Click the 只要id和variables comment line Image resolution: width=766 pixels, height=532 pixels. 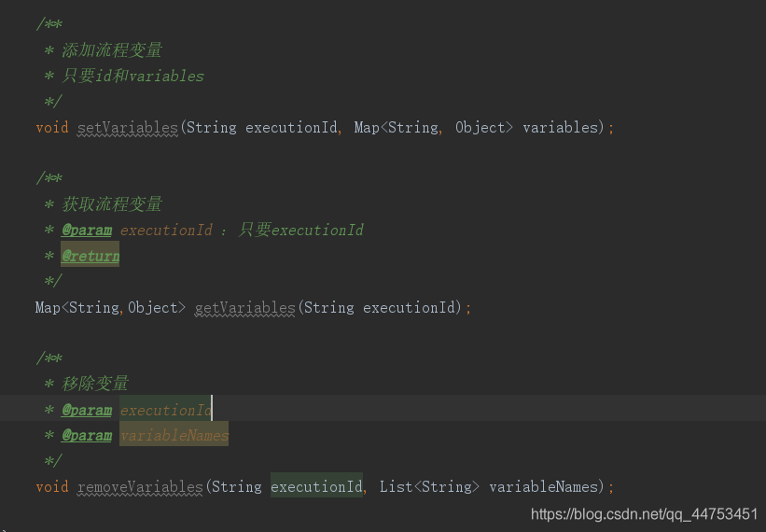pyautogui.click(x=132, y=76)
